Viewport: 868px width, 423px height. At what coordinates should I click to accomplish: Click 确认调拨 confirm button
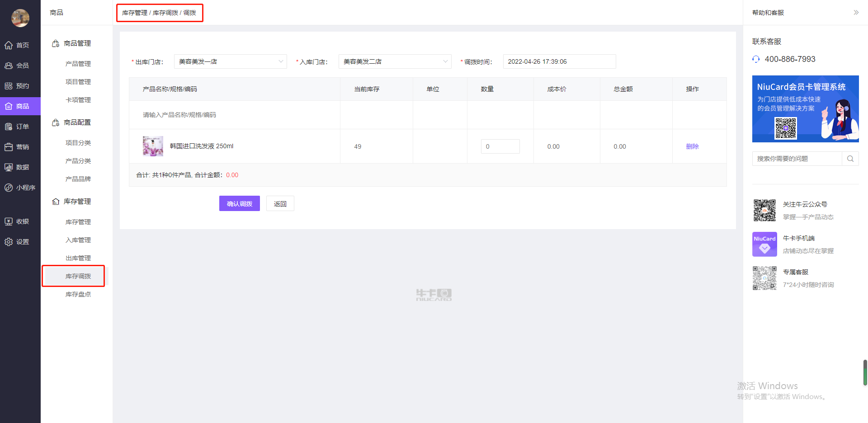[x=240, y=203]
